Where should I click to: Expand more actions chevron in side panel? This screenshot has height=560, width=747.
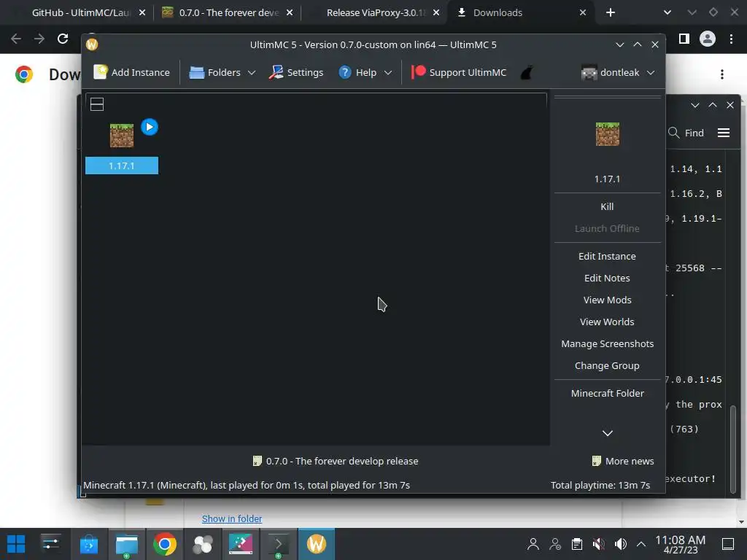(608, 433)
